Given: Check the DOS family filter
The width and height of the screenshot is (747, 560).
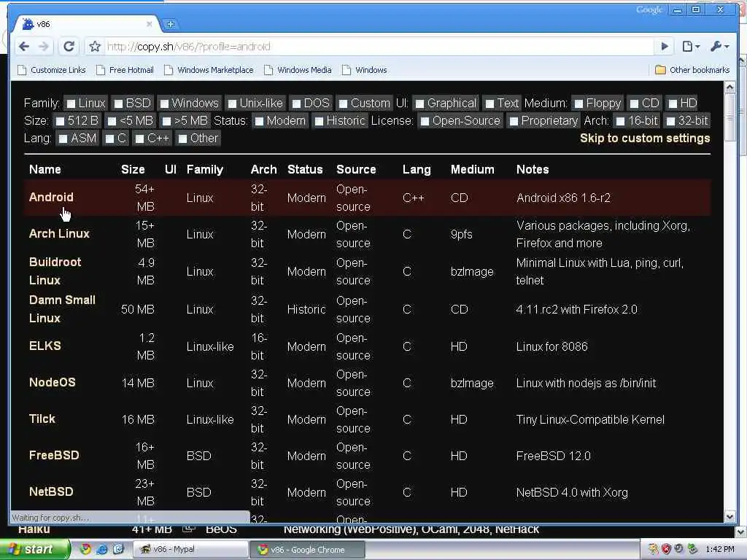Looking at the screenshot, I should 296,104.
